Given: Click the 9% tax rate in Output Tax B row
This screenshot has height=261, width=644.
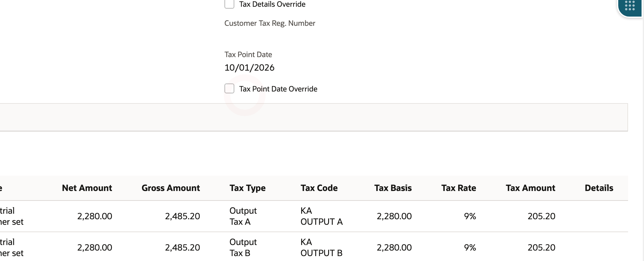Looking at the screenshot, I should [x=470, y=247].
